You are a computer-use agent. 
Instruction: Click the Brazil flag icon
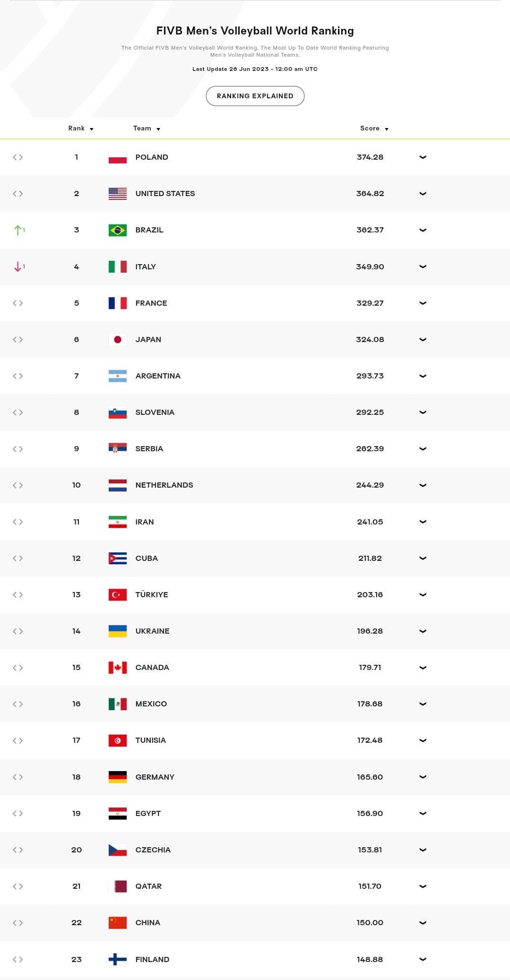pos(118,230)
